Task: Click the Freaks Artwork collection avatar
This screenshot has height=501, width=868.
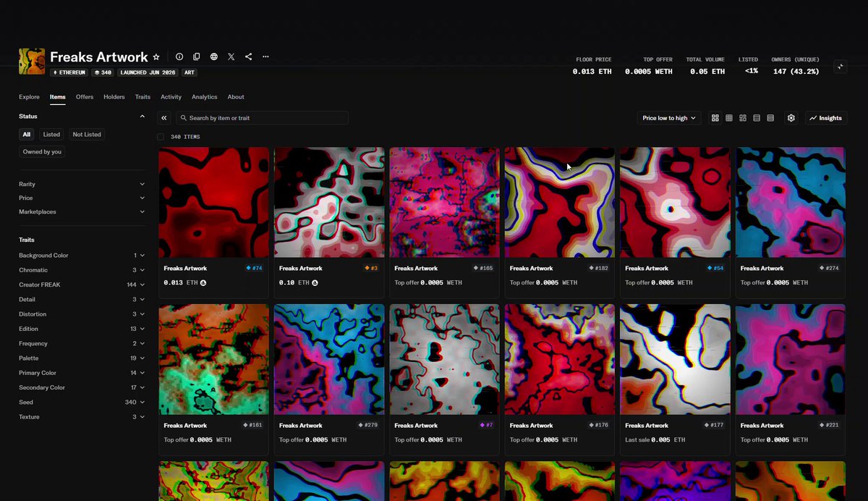Action: coord(32,62)
